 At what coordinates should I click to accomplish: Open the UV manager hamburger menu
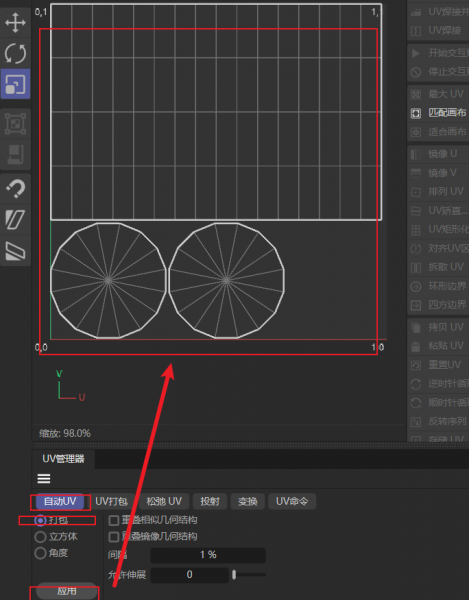pos(44,479)
